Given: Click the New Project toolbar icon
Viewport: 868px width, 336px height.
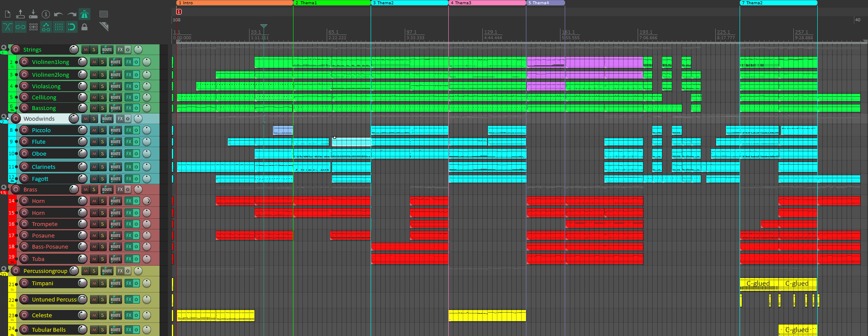Looking at the screenshot, I should [8, 14].
